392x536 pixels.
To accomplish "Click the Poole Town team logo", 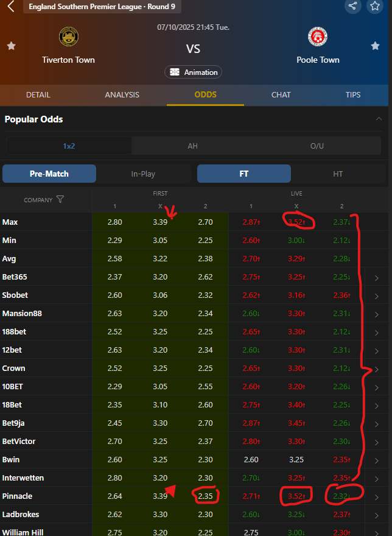I will pos(318,37).
